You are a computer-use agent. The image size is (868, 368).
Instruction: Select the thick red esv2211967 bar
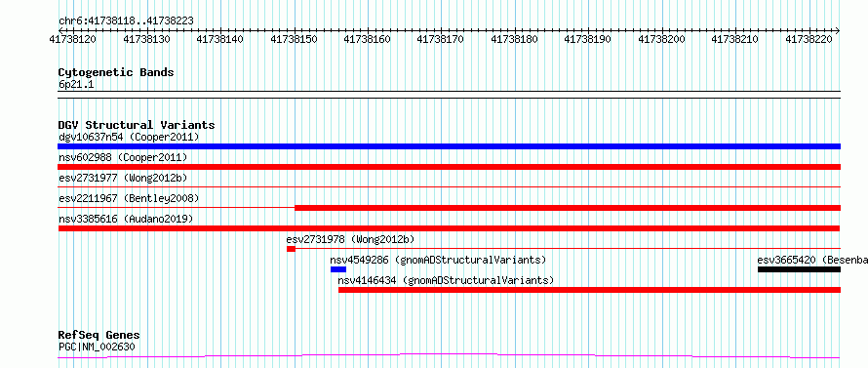pos(568,208)
